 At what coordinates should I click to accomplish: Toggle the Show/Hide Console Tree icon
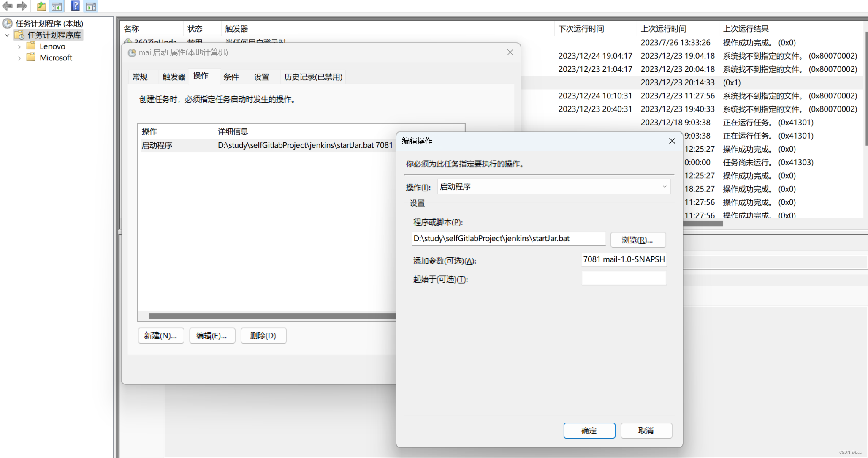57,6
